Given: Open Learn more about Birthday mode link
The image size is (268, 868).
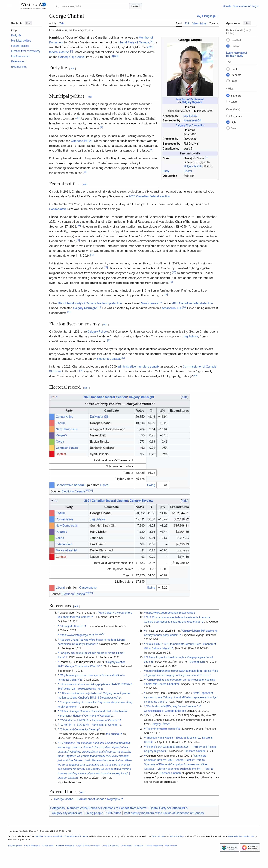Looking at the screenshot, I should click(236, 54).
